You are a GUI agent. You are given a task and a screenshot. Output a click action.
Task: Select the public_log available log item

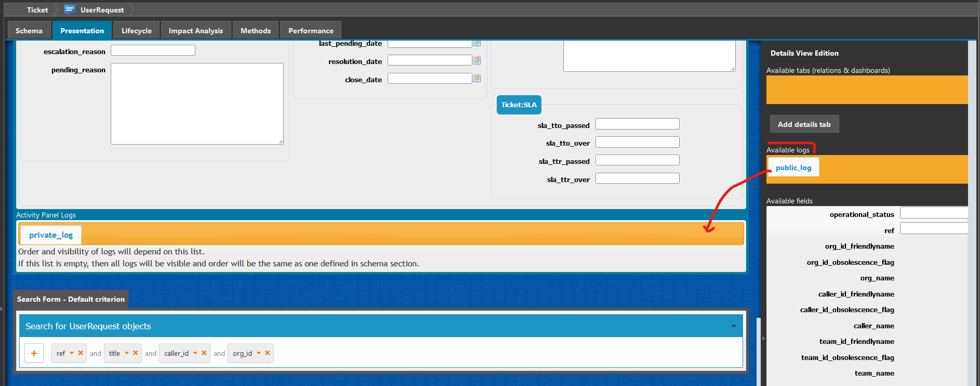pos(793,168)
